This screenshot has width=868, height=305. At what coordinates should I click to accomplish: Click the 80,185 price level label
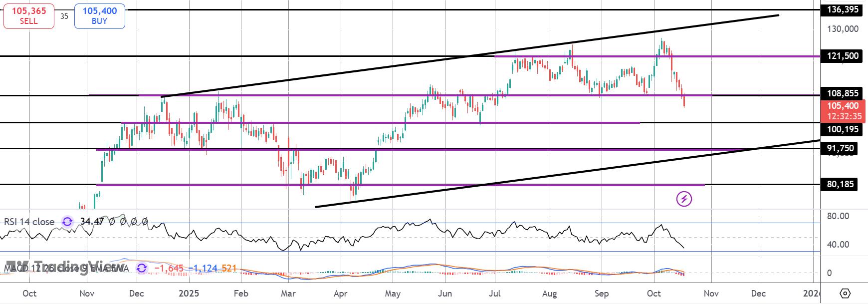(840, 184)
